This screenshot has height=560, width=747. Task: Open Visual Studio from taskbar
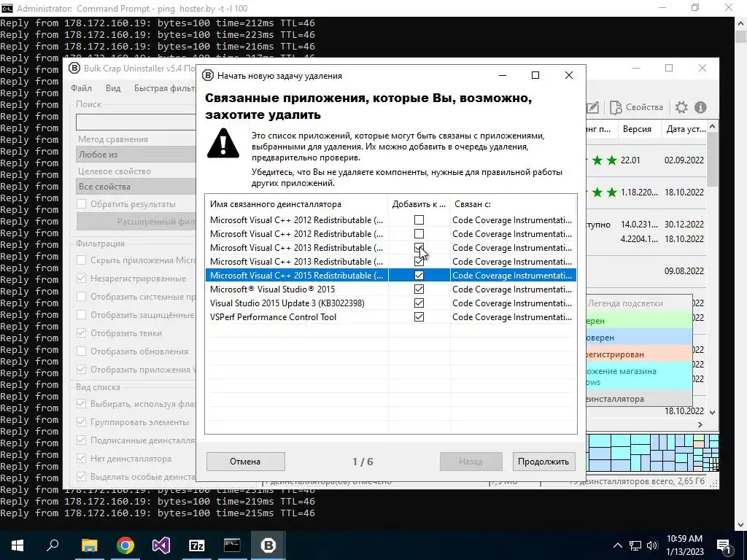161,545
